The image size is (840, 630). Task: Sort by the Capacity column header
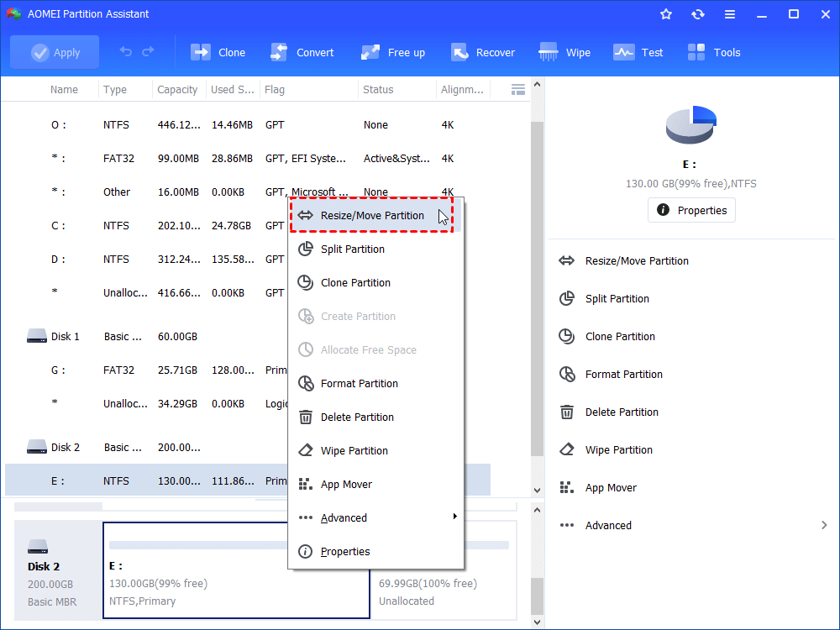coord(177,90)
